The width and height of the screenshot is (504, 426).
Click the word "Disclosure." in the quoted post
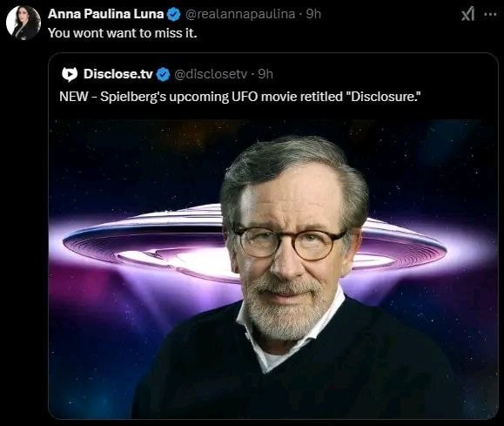382,97
